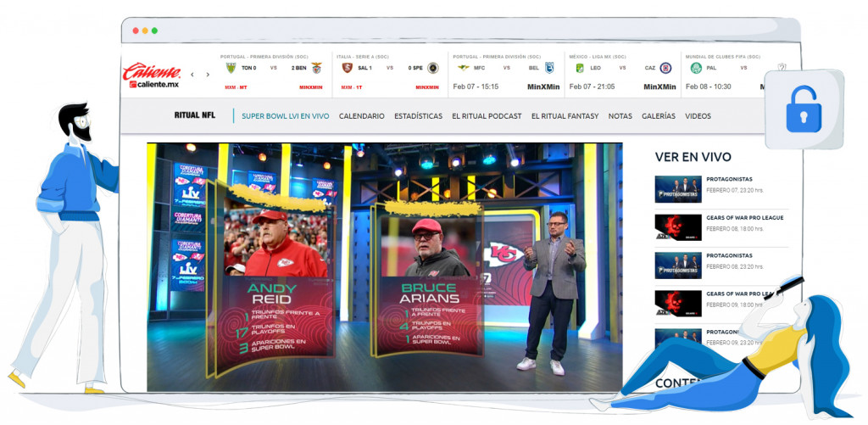
Task: Click 'Feb 07 - 21:05' match time
Action: click(592, 87)
